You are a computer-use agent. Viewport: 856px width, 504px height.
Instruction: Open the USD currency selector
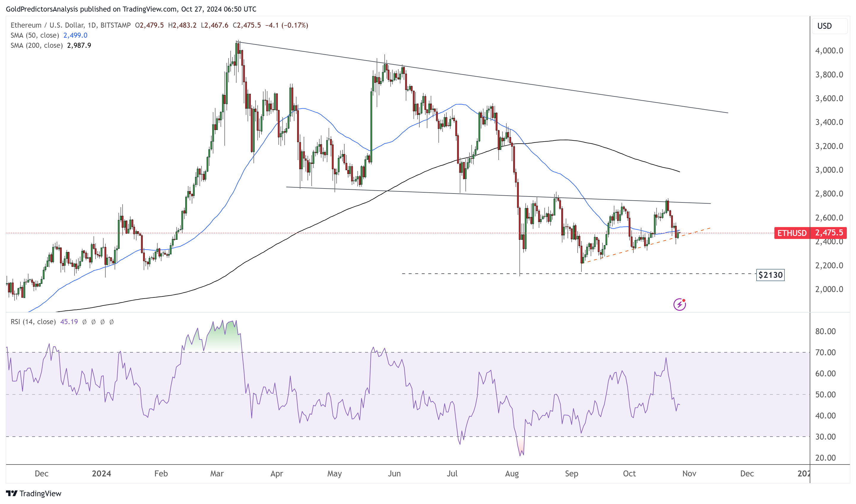(x=829, y=26)
